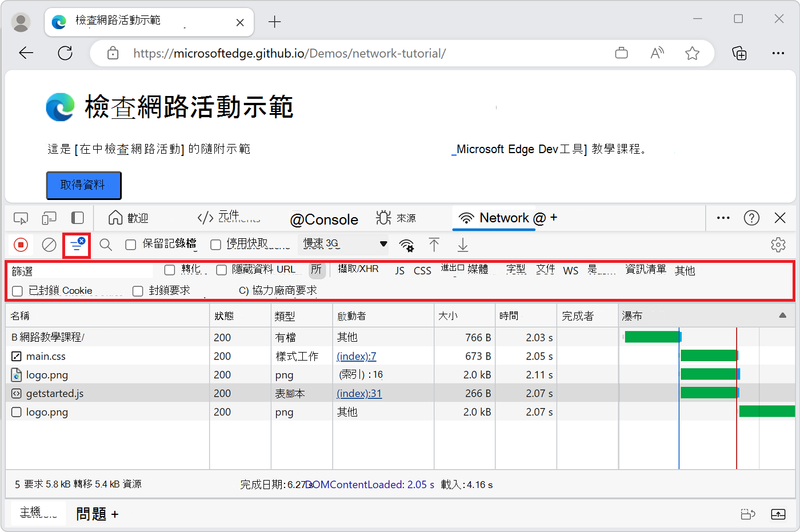Filter by CSS requests
This screenshot has width=800, height=532.
click(x=422, y=270)
